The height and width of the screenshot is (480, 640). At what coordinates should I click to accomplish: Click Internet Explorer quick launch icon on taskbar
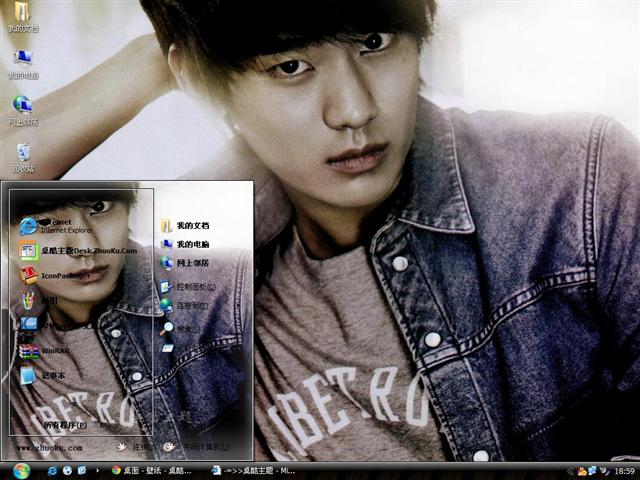pos(52,471)
